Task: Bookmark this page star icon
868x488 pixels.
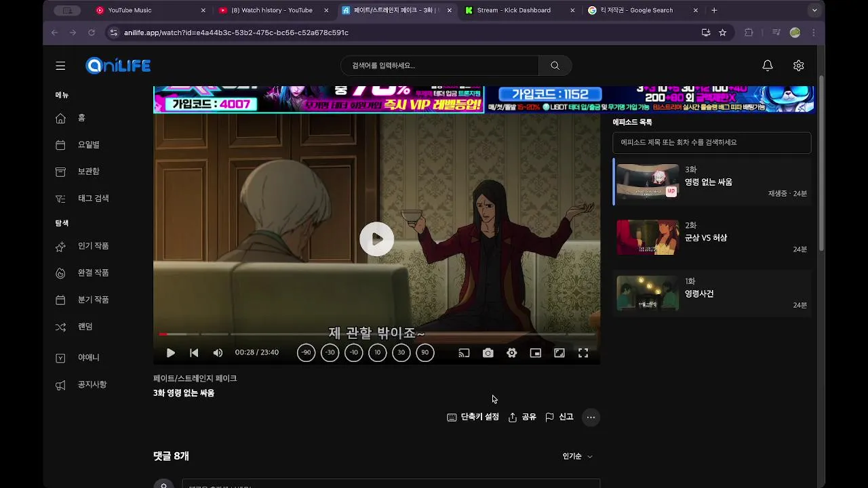Action: point(722,33)
